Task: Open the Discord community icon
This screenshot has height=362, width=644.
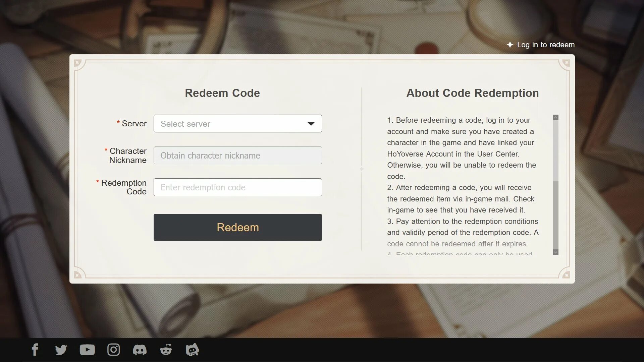Action: [x=140, y=350]
